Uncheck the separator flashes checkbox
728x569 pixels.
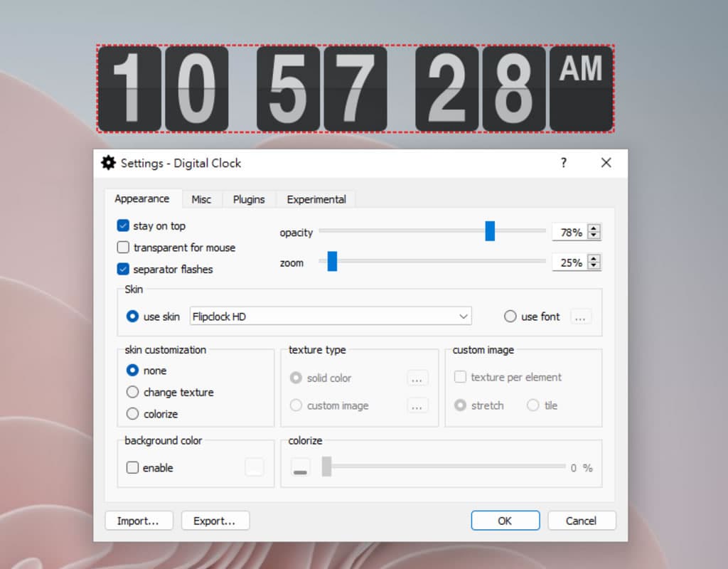tap(123, 270)
